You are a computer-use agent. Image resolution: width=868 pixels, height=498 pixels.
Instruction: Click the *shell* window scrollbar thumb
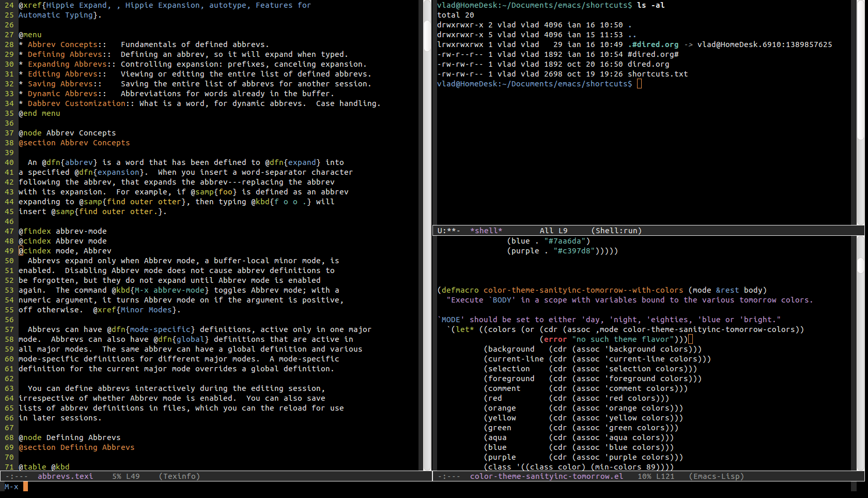[860, 69]
